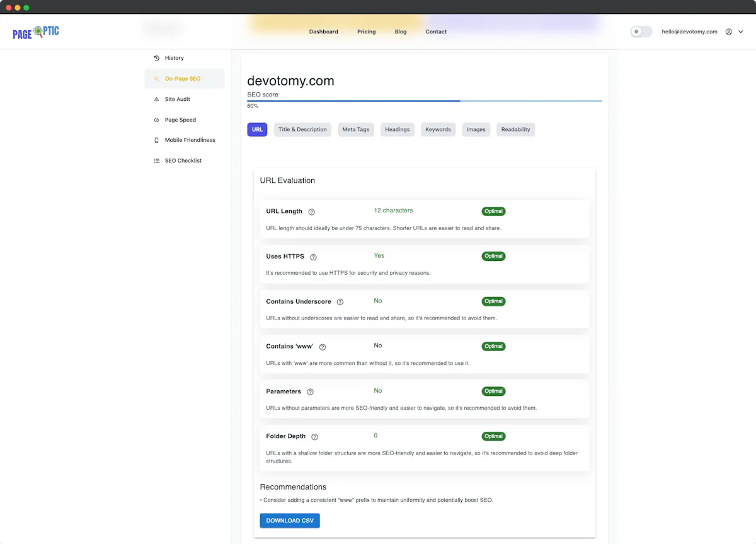The image size is (756, 544).
Task: Select the Images tab
Action: point(476,130)
